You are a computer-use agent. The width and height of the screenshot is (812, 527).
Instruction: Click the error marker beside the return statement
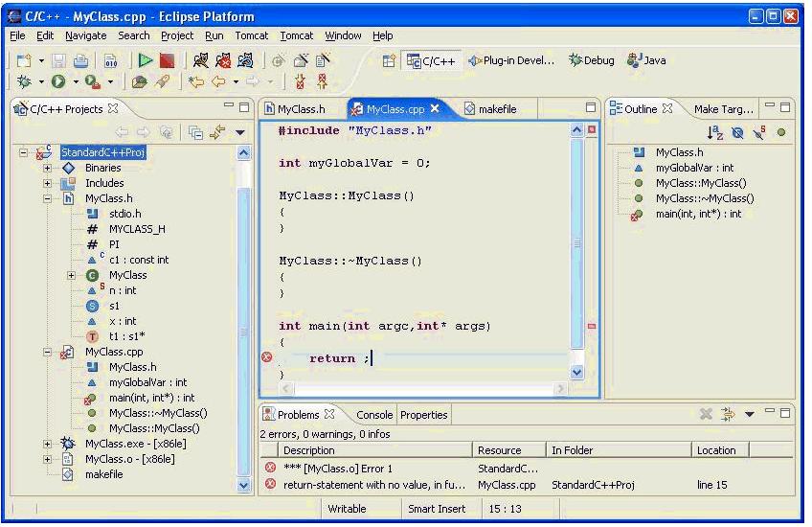pos(268,358)
